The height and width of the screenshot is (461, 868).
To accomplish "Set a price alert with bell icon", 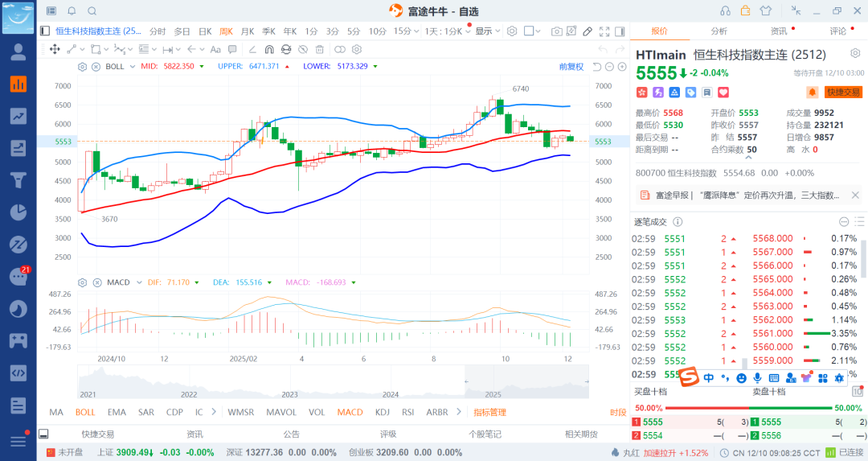I will point(812,93).
